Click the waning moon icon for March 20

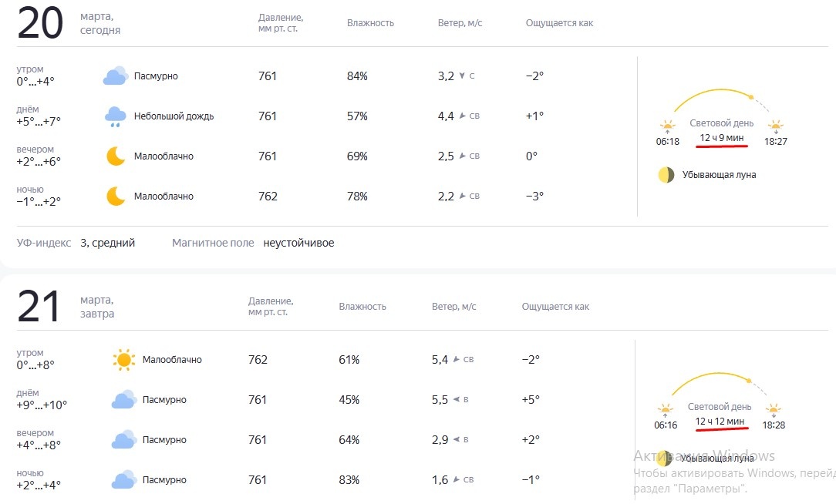click(x=666, y=175)
